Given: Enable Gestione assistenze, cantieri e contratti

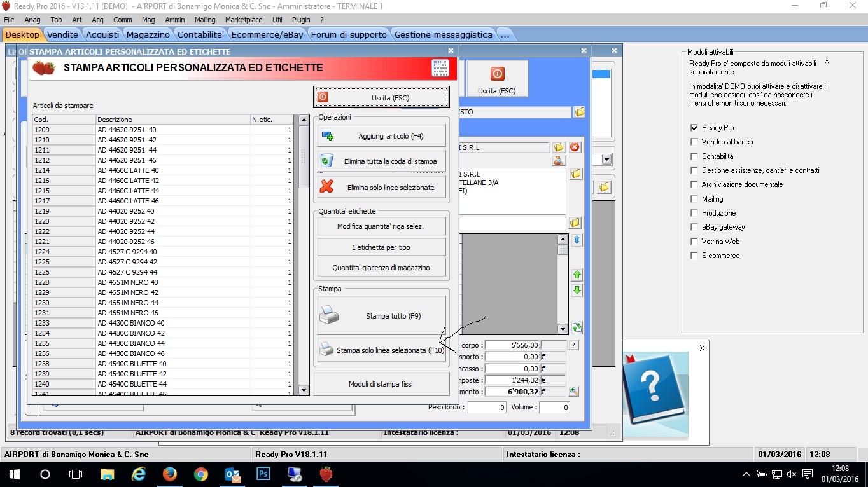Looking at the screenshot, I should (x=694, y=170).
